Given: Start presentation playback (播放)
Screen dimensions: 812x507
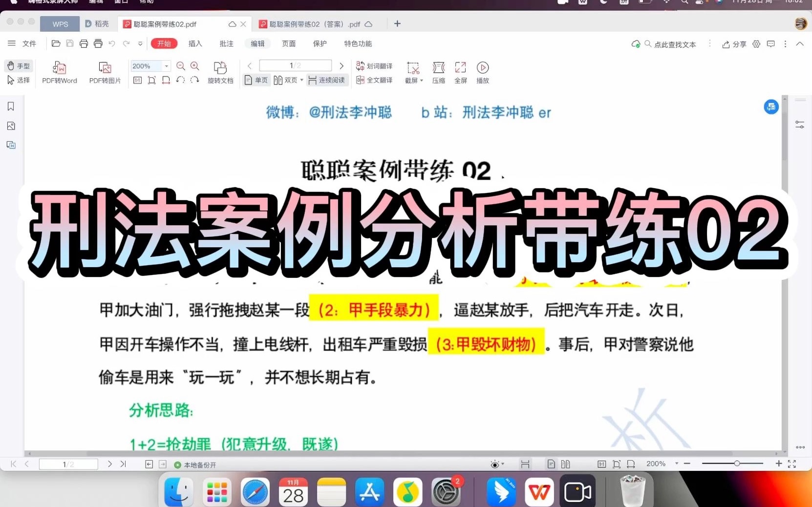Looking at the screenshot, I should (x=483, y=72).
